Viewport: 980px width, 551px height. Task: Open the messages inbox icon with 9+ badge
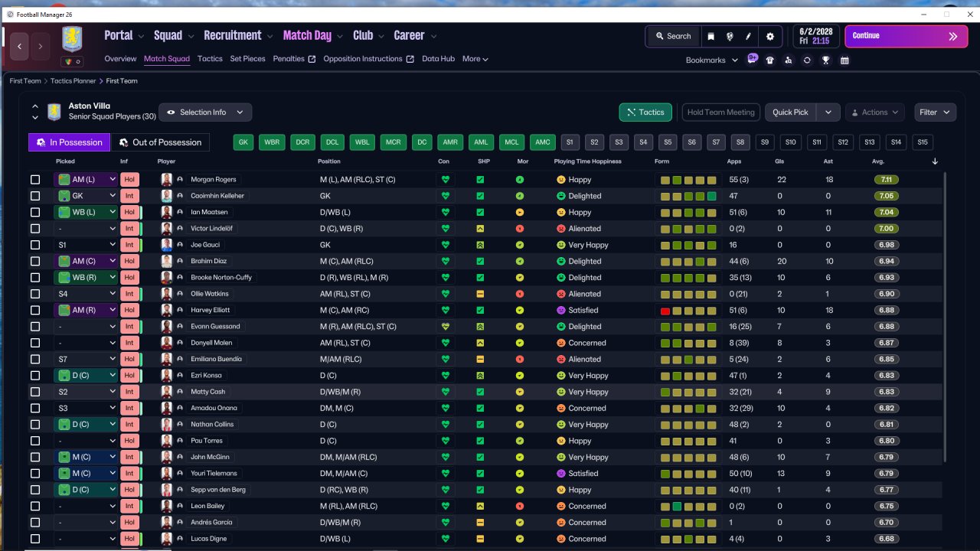[x=753, y=59]
